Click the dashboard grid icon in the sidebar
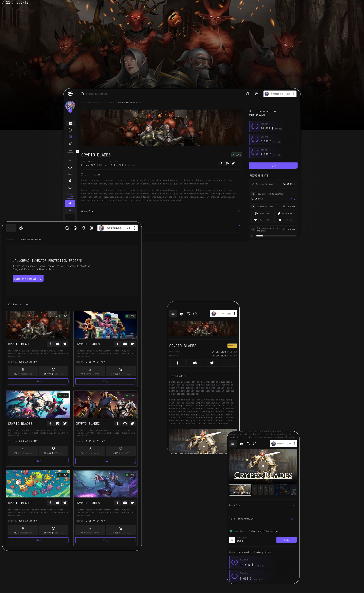364x593 pixels. pyautogui.click(x=70, y=123)
